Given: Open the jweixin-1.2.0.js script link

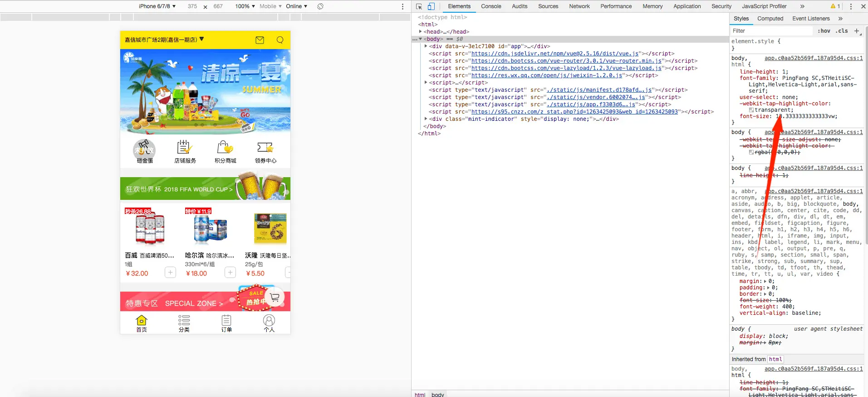Looking at the screenshot, I should (547, 75).
